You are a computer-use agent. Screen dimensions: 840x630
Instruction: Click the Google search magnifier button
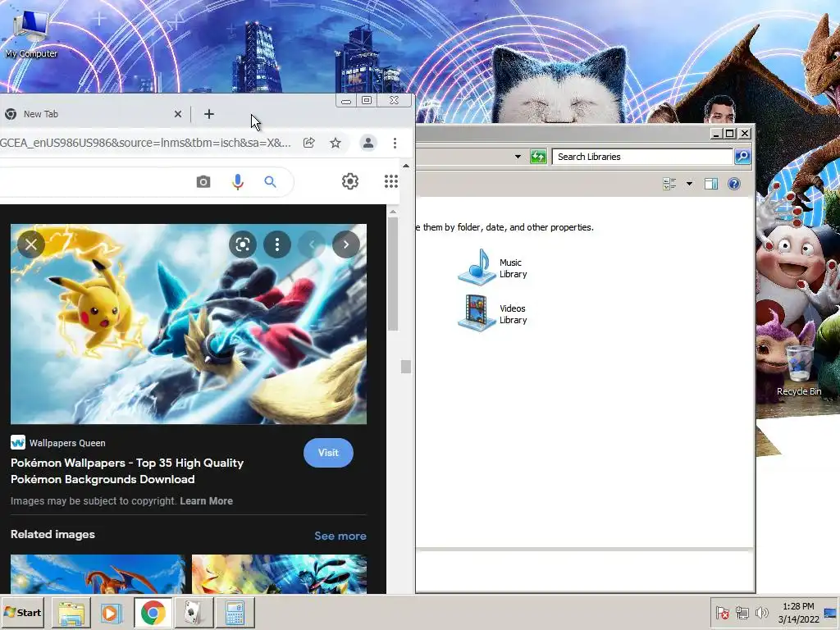(270, 182)
